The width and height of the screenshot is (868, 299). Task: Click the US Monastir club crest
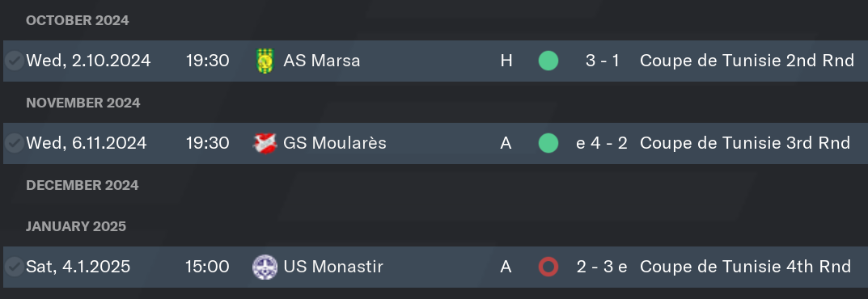265,267
